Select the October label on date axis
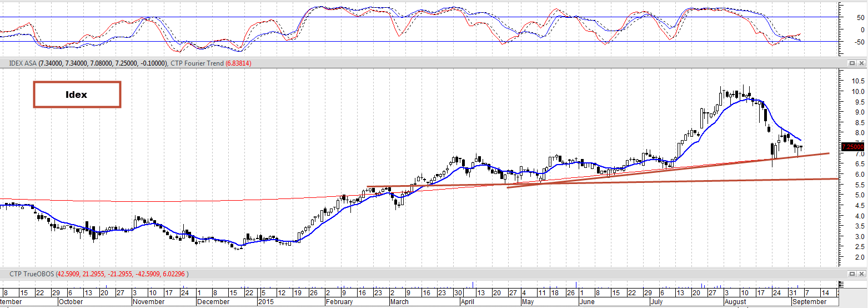 pos(71,302)
